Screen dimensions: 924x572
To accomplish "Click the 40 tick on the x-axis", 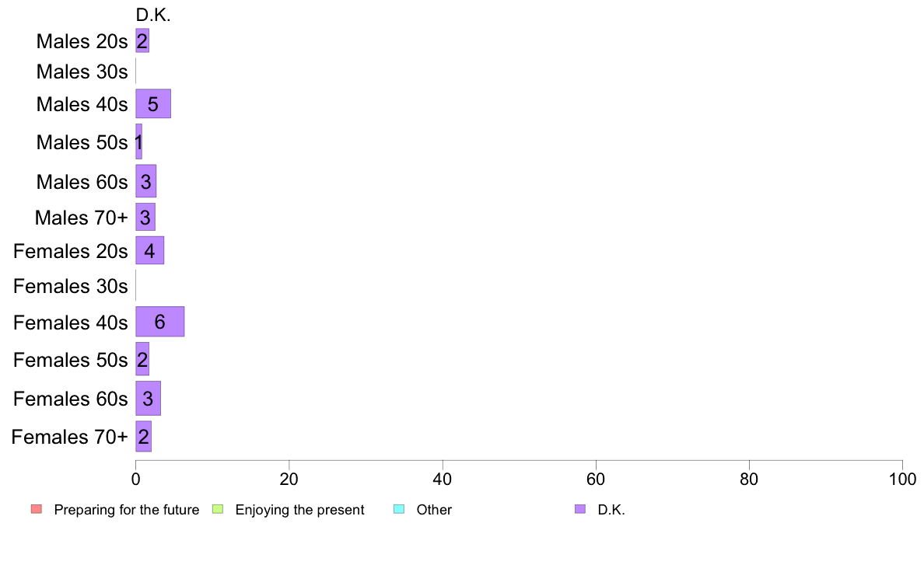I will coord(443,479).
